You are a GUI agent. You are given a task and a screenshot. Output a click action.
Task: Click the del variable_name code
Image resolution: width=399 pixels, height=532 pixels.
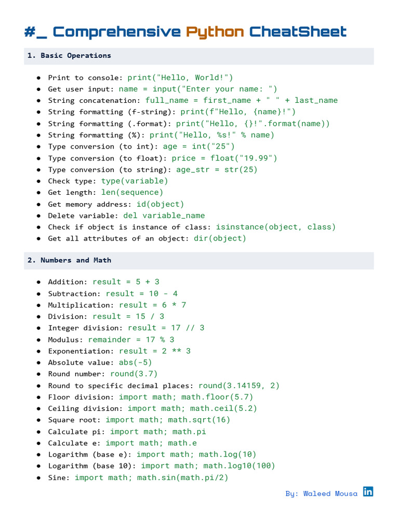click(164, 216)
